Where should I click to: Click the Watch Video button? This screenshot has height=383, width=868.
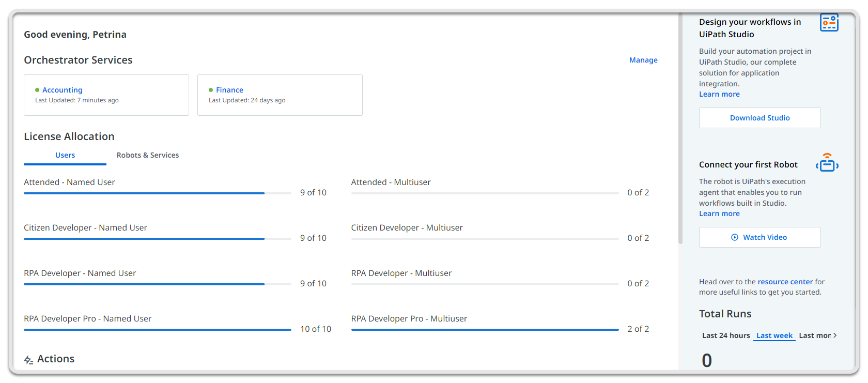[760, 237]
